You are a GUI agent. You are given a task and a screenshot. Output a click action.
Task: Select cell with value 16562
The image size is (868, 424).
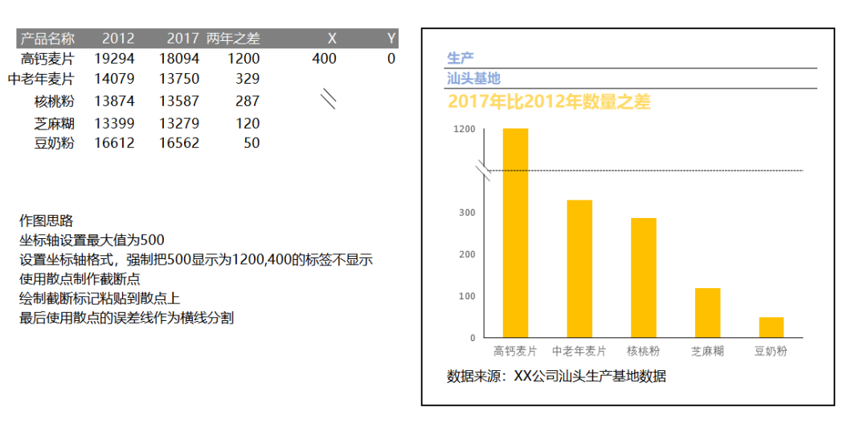tap(179, 143)
